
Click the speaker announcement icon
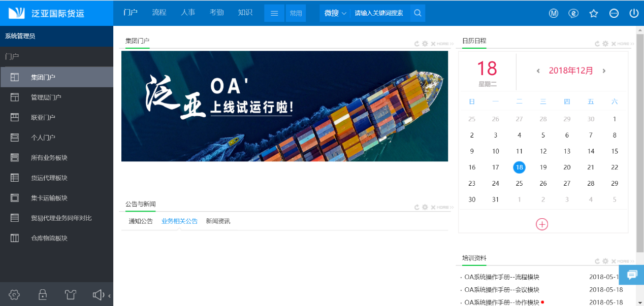pos(98,294)
